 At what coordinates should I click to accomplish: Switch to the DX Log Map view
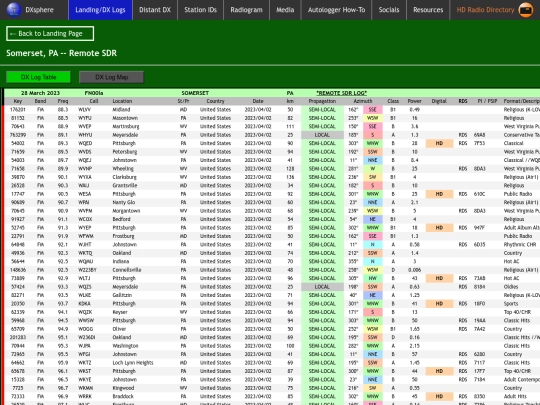[x=112, y=77]
